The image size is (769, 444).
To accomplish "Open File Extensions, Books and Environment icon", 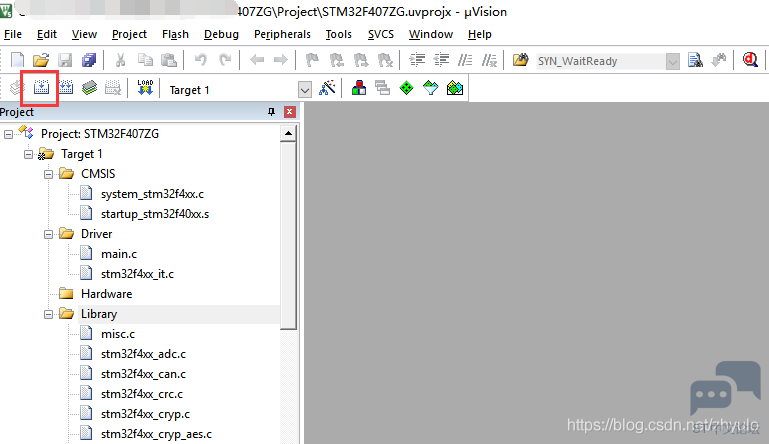I will coord(359,88).
